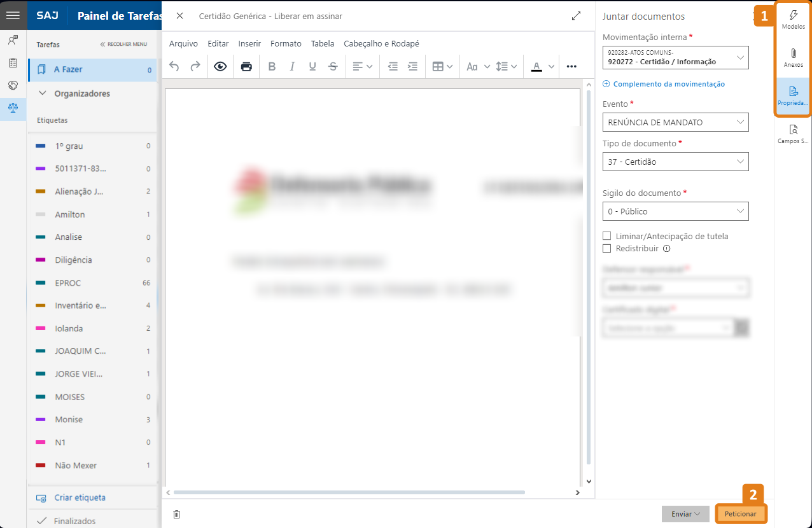Click Complemento da movimentação link
The width and height of the screenshot is (812, 528).
[664, 84]
